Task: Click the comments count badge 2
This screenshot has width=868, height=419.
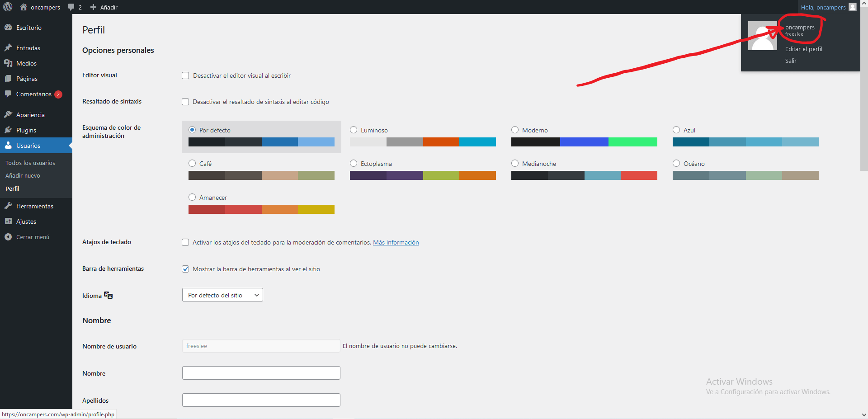Action: point(58,94)
